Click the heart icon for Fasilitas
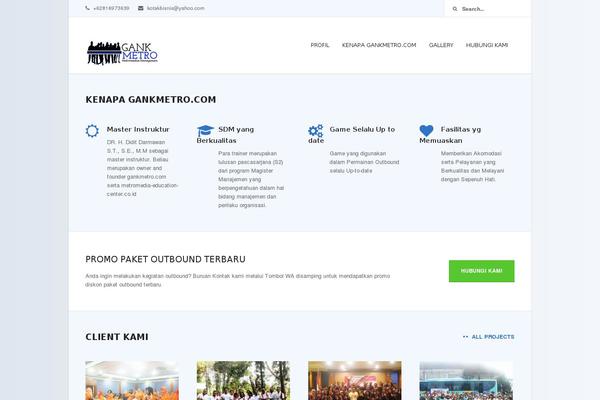Screen dimensions: 600x400 pyautogui.click(x=426, y=131)
